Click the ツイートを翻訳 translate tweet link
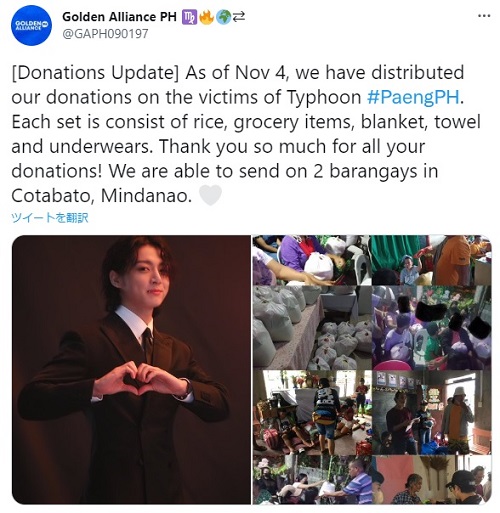 (x=50, y=218)
